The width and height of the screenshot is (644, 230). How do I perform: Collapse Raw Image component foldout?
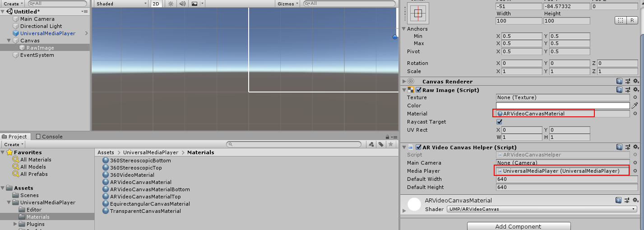point(404,90)
